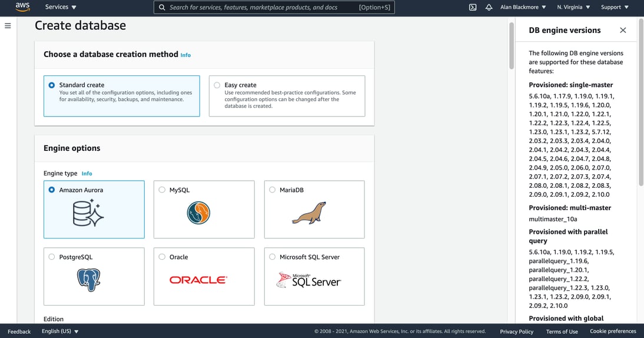
Task: Open the N. Virginia region dropdown
Action: pos(573,7)
